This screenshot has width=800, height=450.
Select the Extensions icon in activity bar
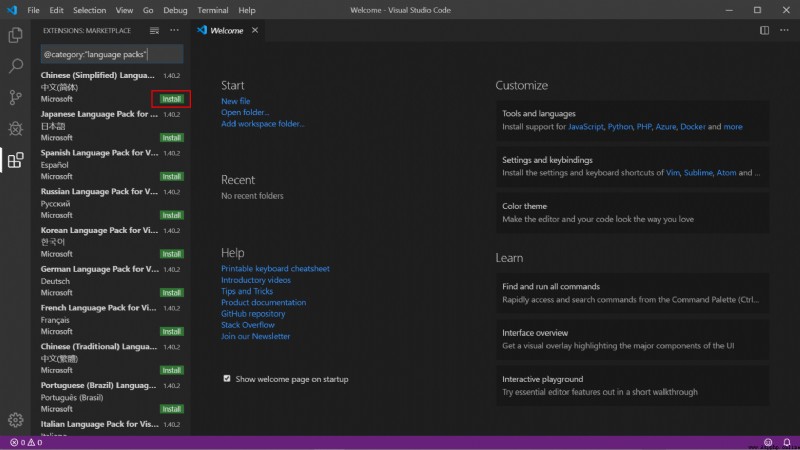(15, 160)
